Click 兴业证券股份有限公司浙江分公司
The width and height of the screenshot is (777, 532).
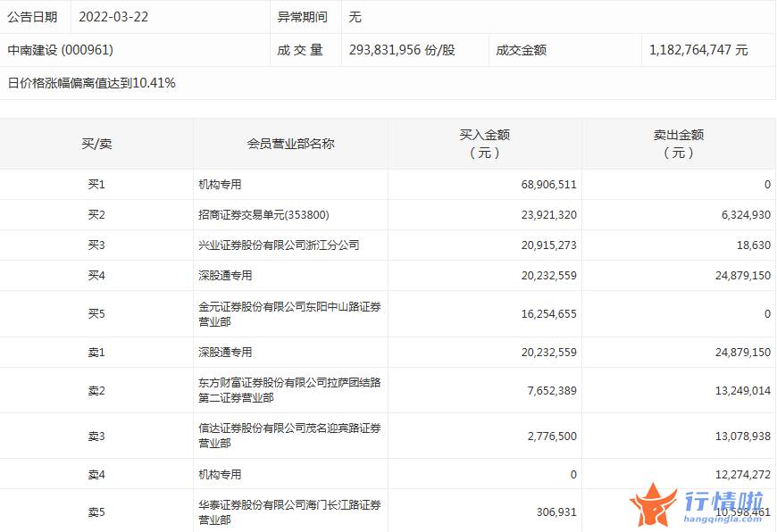[x=279, y=245]
